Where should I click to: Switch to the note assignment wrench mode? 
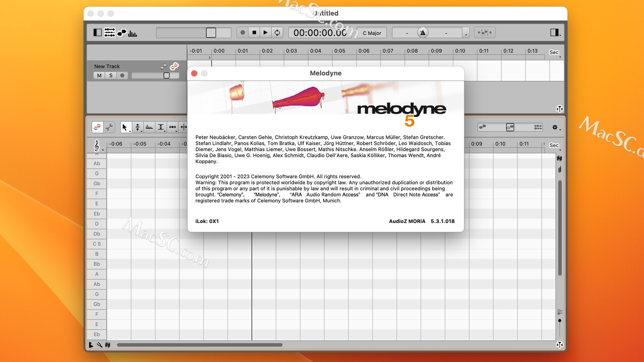[109, 127]
